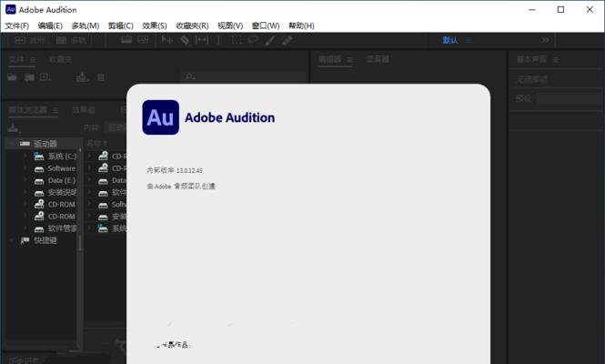Collapse the 驱动器 drives node
The image size is (605, 364).
coord(13,144)
